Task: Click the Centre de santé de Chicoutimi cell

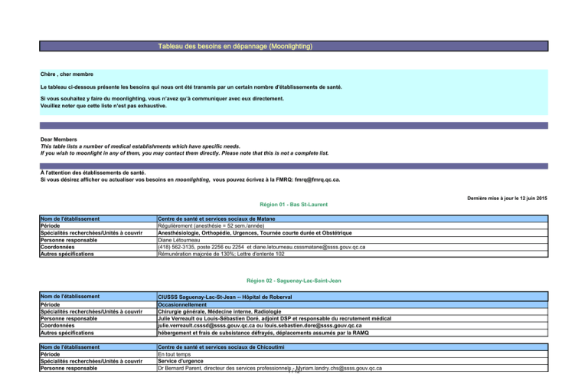Action: click(238, 348)
